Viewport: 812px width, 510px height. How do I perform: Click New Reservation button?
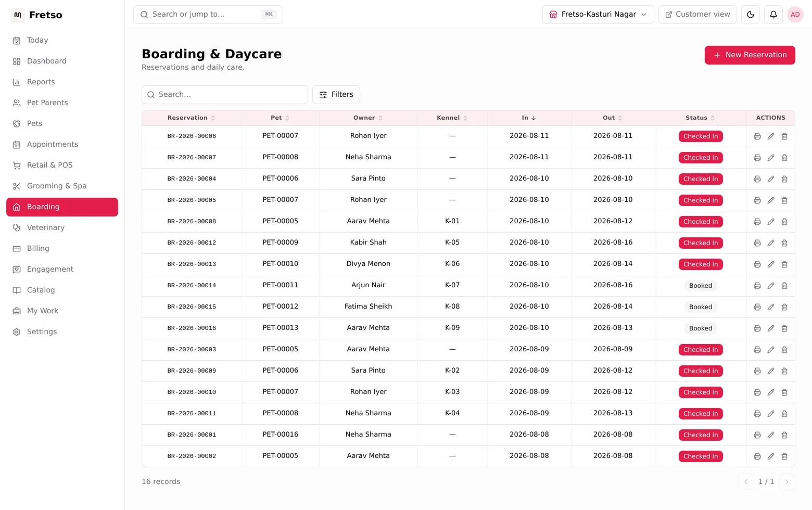[x=750, y=55]
